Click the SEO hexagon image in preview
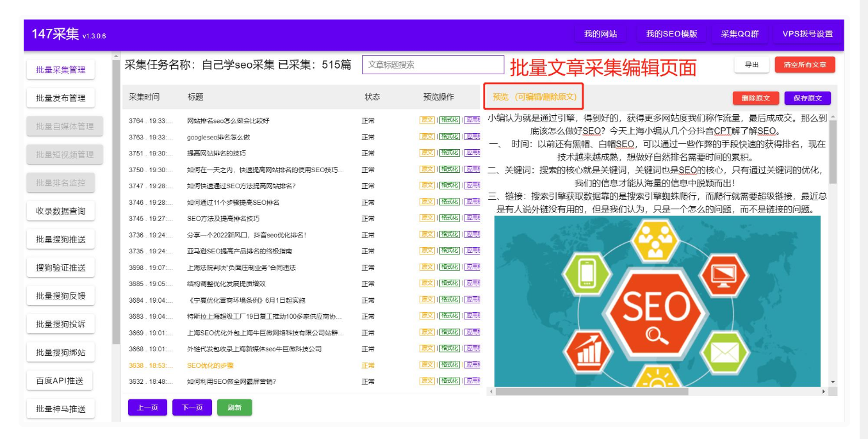The image size is (868, 439). (x=657, y=301)
